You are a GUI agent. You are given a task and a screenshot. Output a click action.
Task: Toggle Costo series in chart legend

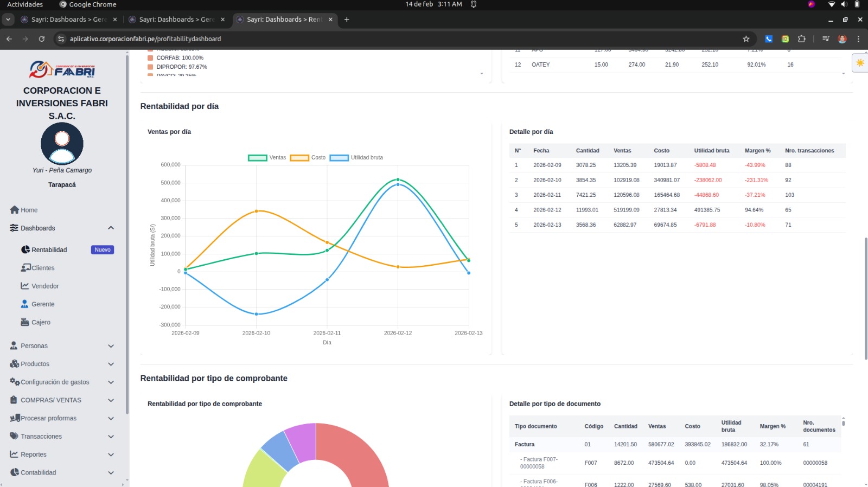(308, 158)
